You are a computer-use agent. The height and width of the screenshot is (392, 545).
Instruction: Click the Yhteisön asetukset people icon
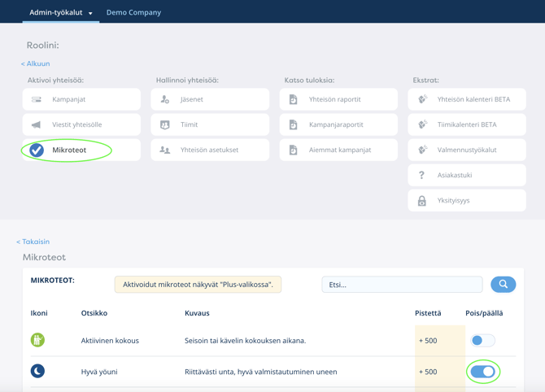click(165, 150)
